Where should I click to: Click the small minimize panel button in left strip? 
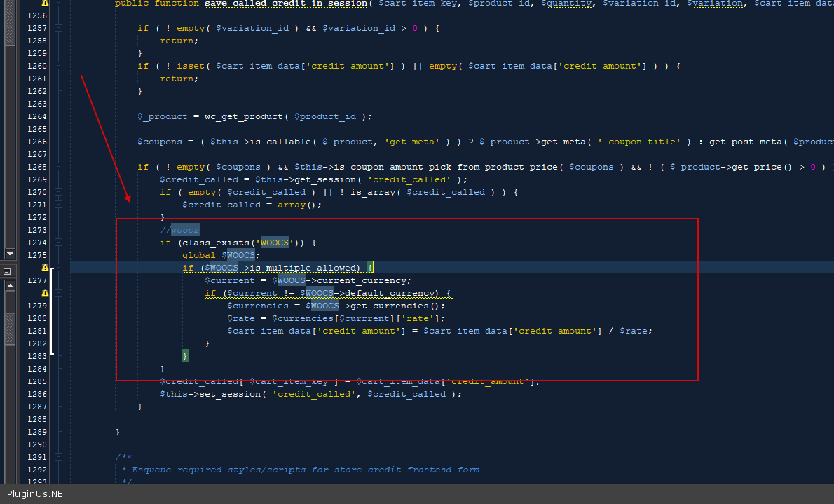click(7, 271)
